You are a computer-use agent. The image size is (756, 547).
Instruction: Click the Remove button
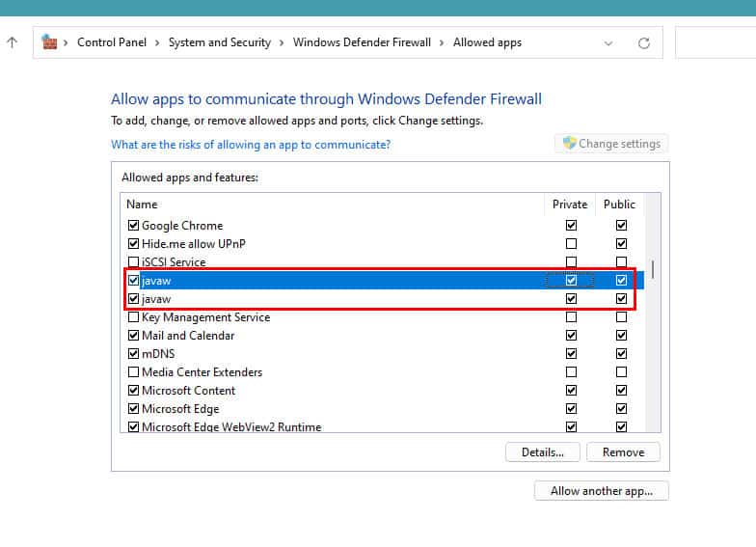[x=623, y=452]
